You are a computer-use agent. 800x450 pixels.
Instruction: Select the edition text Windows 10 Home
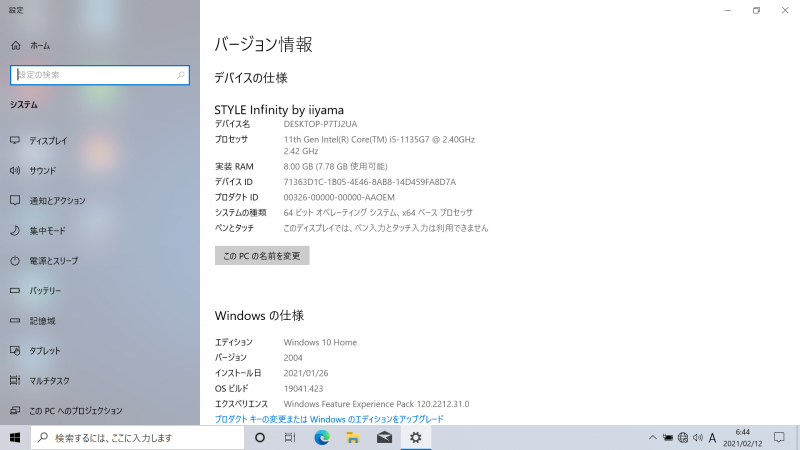320,342
